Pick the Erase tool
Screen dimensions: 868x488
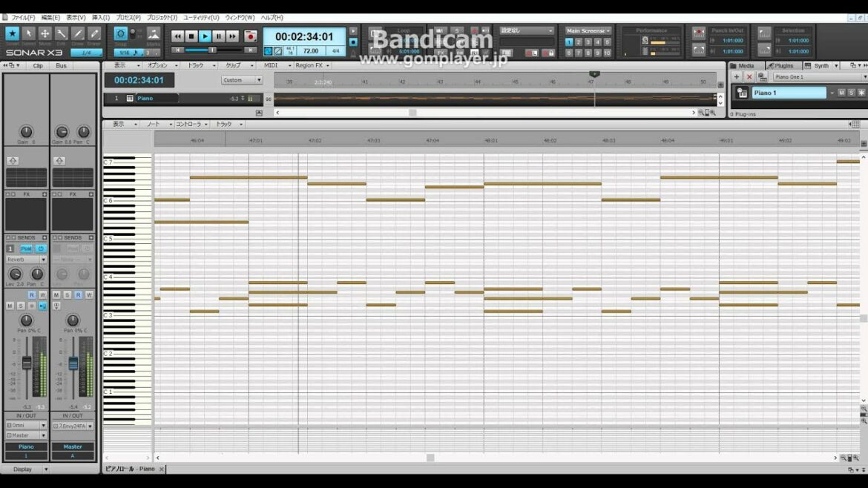point(94,34)
